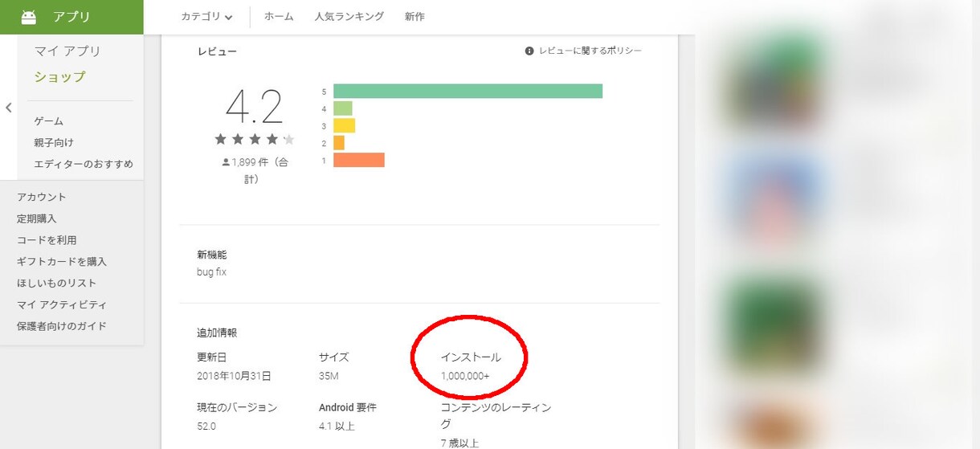Open エディターのおすすめ in the sidebar
This screenshot has height=449, width=980.
[84, 164]
